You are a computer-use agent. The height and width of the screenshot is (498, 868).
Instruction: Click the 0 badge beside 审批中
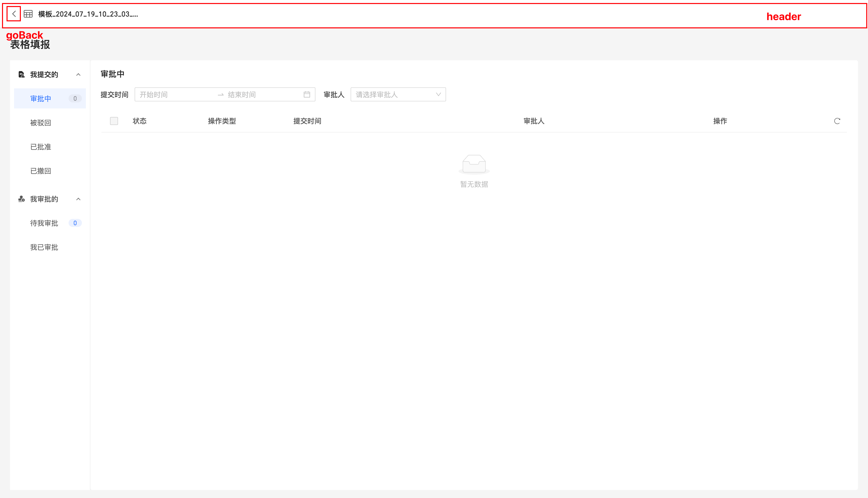point(75,98)
